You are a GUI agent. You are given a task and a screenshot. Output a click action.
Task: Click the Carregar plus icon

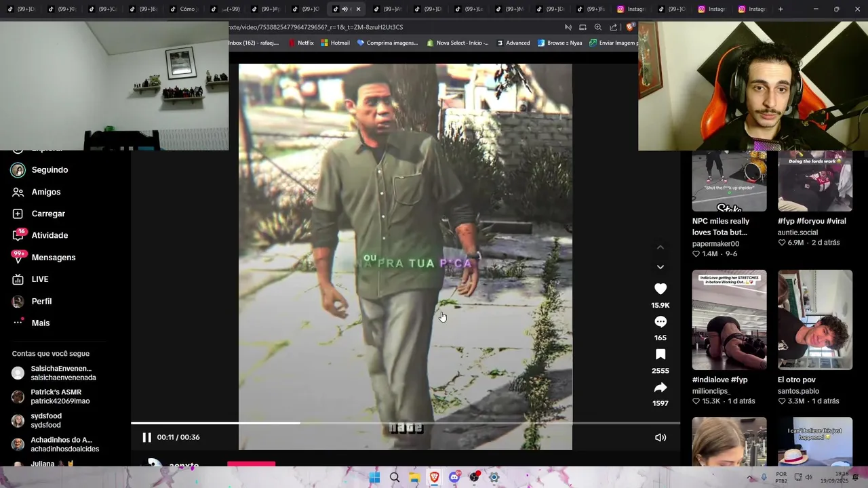(18, 213)
